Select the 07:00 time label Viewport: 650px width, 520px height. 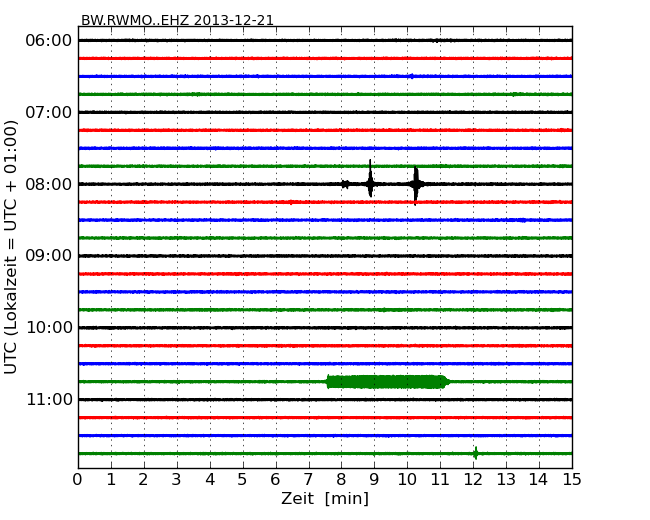pos(49,112)
